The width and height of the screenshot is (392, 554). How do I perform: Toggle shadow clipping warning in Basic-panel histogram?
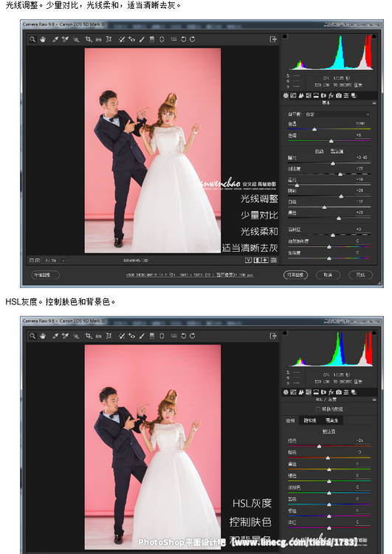pyautogui.click(x=285, y=36)
